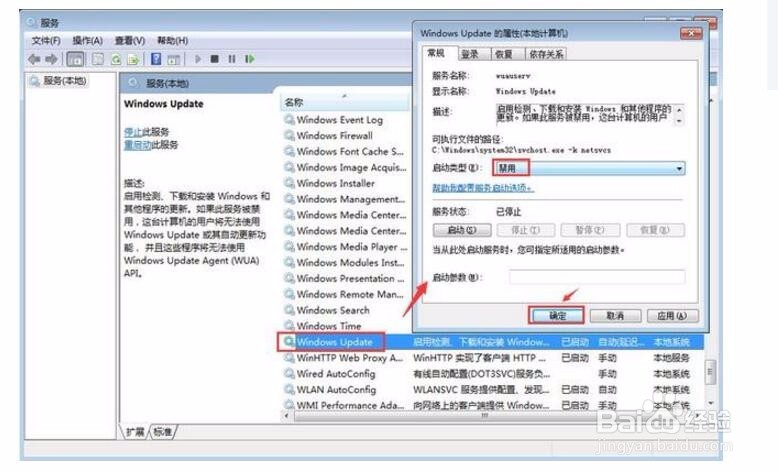Click the 确定 button
Image resolution: width=778 pixels, height=473 pixels.
click(x=557, y=316)
